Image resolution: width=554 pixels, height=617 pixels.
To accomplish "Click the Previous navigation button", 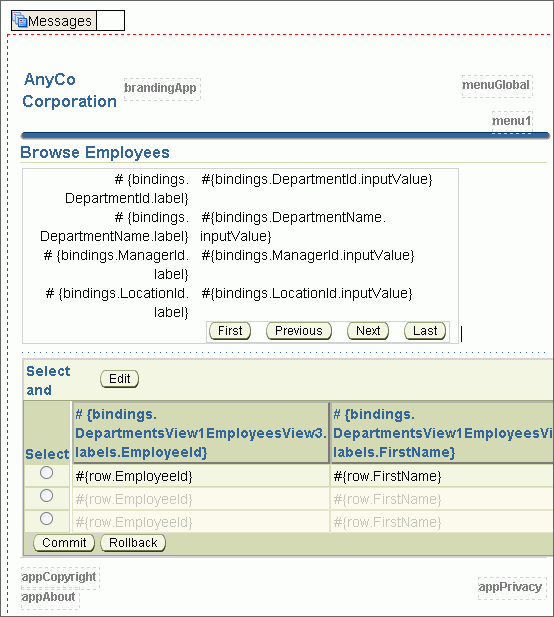I will [x=299, y=331].
